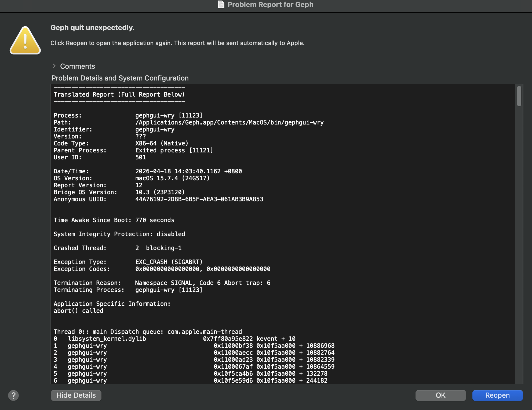This screenshot has height=410, width=532.
Task: Click the libsystem_kernel.dylib stack frame
Action: click(x=107, y=339)
